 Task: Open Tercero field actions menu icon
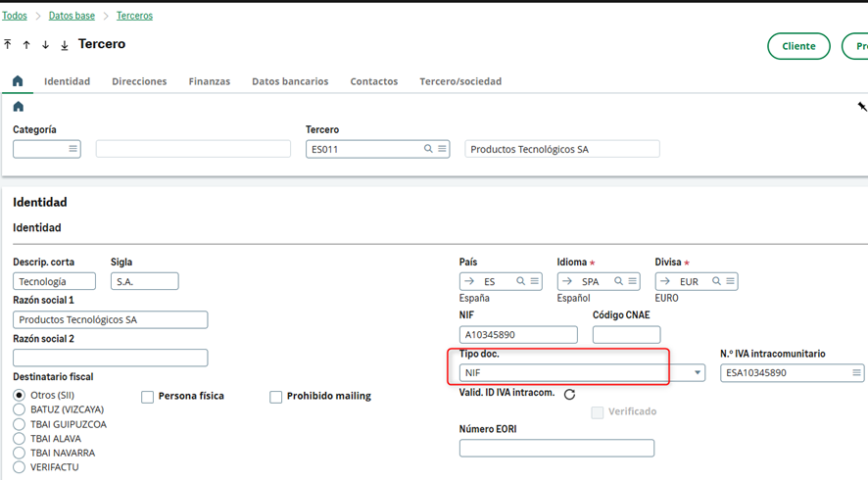click(442, 149)
